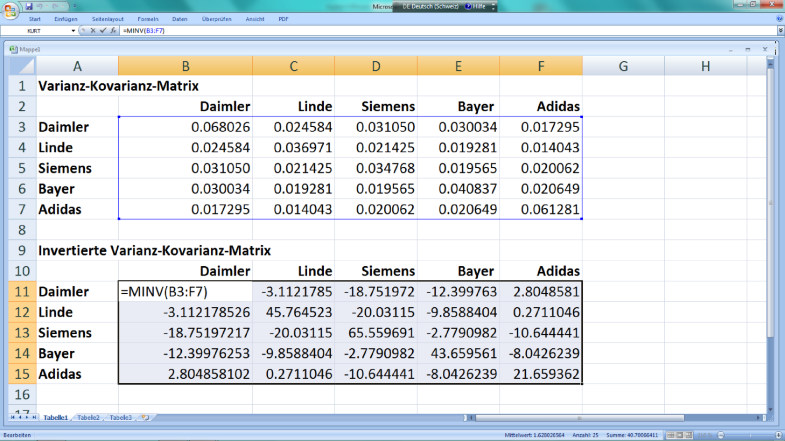Select column H header

click(705, 66)
